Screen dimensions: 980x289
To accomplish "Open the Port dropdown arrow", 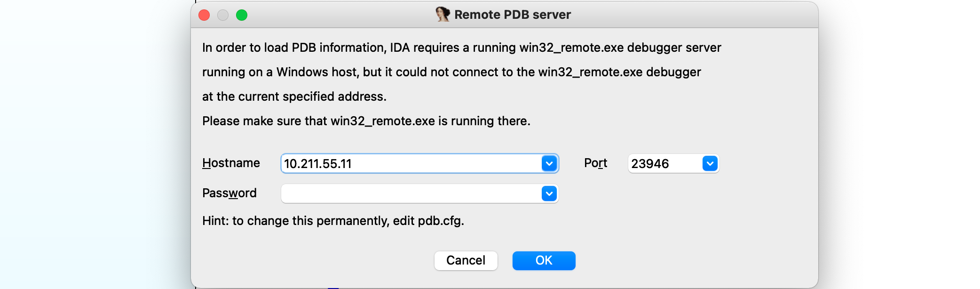I will pos(710,163).
